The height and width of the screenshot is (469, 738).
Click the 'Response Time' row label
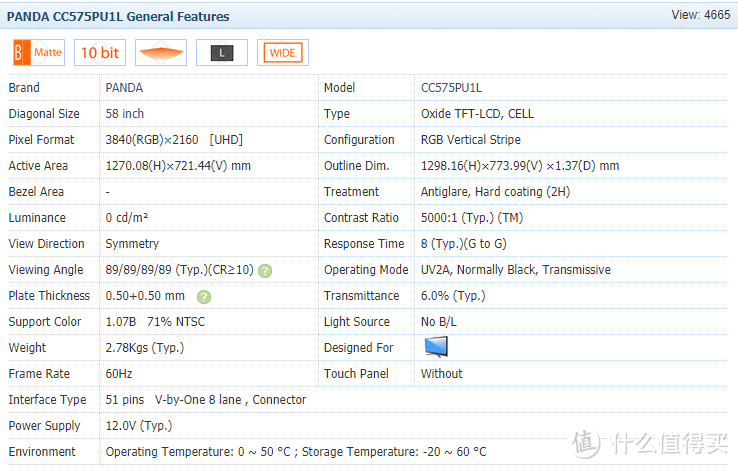coord(364,244)
